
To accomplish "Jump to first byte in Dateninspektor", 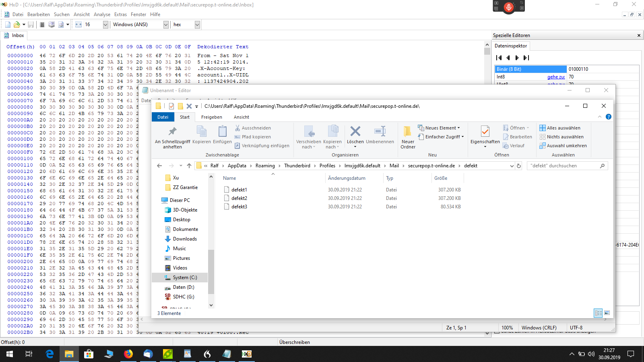I will tap(499, 58).
